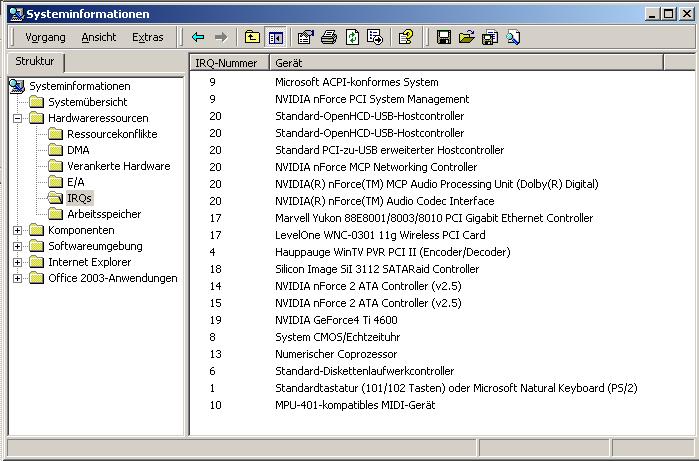Open the Ansicht menu
Image resolution: width=699 pixels, height=461 pixels.
[99, 37]
